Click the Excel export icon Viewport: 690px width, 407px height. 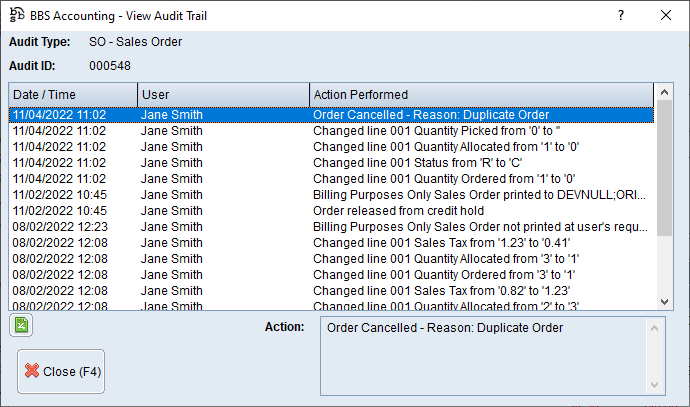[22, 325]
